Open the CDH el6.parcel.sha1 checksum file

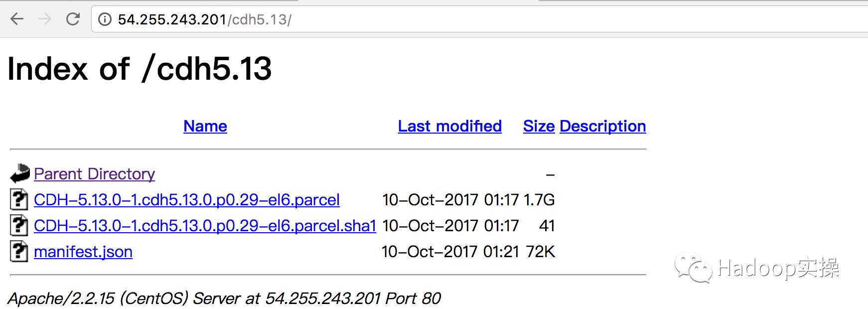tap(205, 226)
